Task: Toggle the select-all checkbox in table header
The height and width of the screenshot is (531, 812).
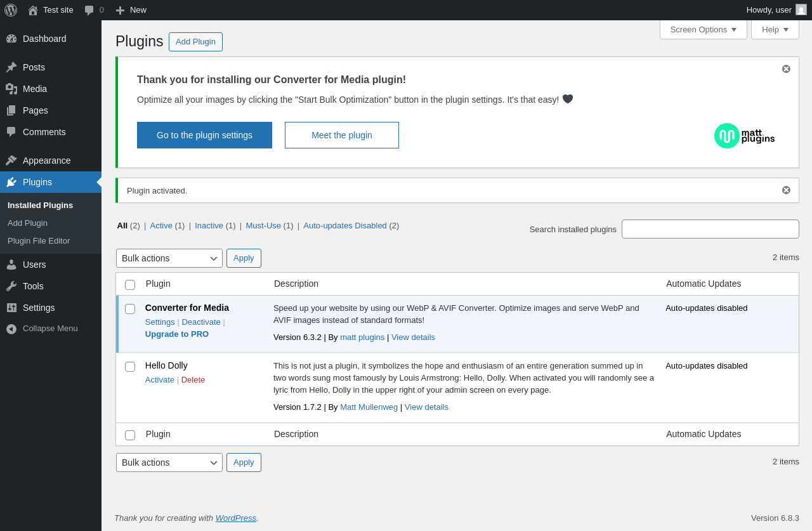Action: point(130,285)
